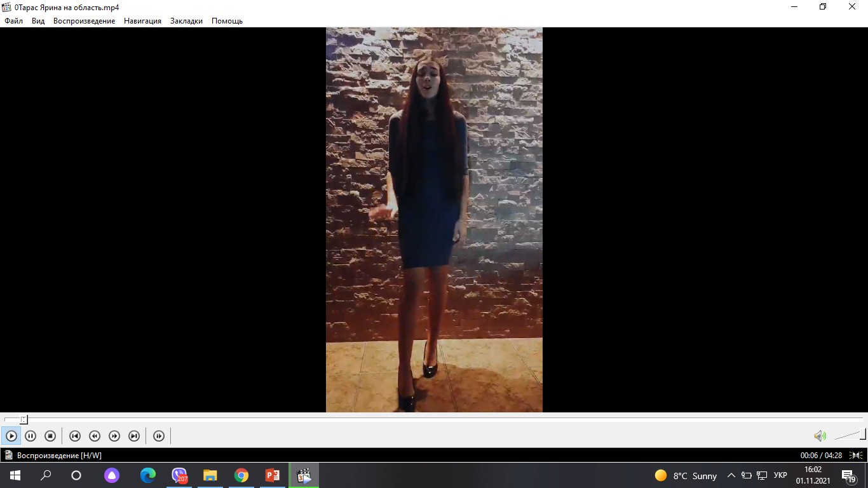Show hidden system tray icons
The width and height of the screenshot is (868, 488).
tap(731, 475)
